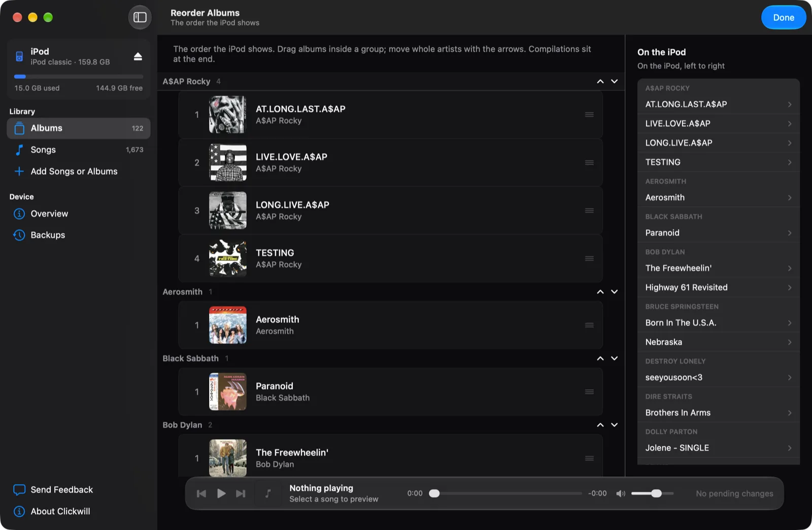
Task: Click the Paranoid album cover thumbnail
Action: pyautogui.click(x=228, y=392)
